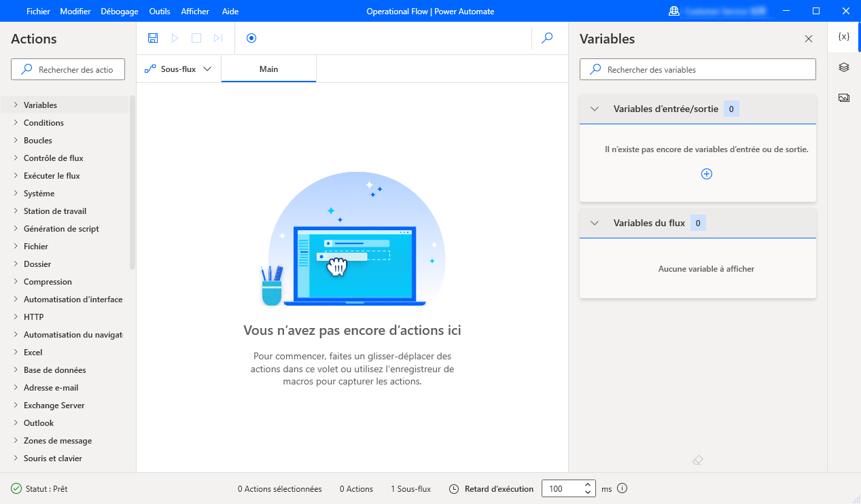The width and height of the screenshot is (861, 504).
Task: Open the flow search magnifier icon
Action: tap(547, 38)
